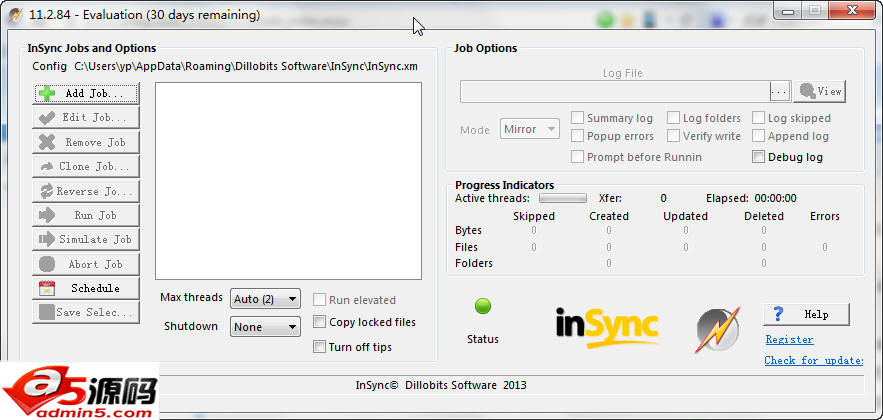Click the green Status indicator light
Viewport: 883px width, 420px height.
coord(483,306)
